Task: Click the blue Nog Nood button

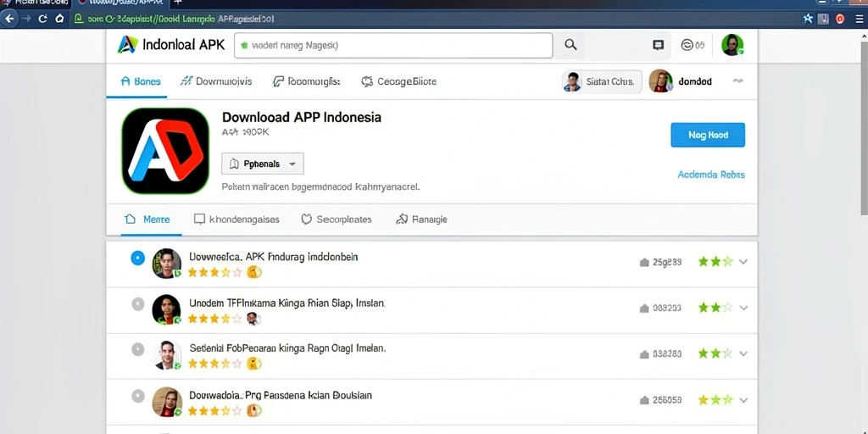Action: [708, 135]
